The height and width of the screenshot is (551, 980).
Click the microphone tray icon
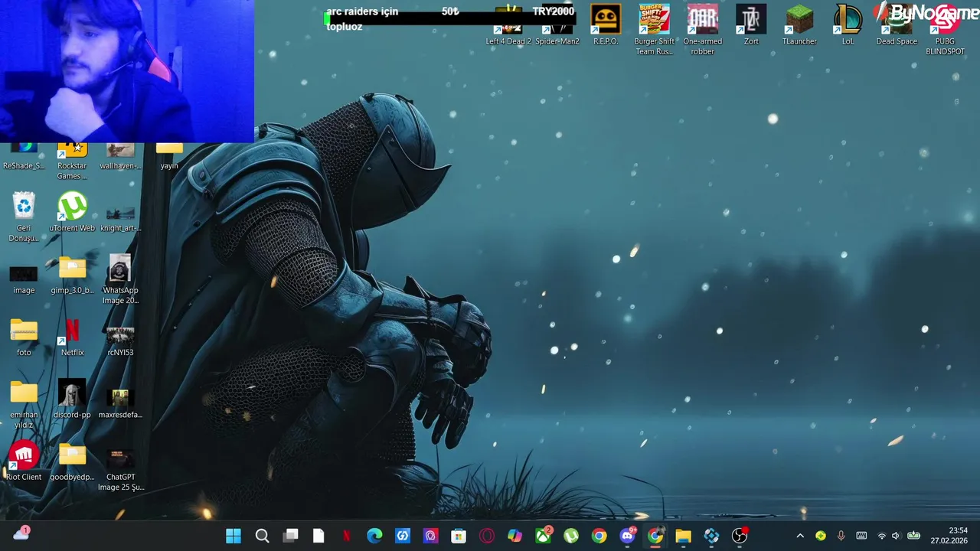click(841, 536)
